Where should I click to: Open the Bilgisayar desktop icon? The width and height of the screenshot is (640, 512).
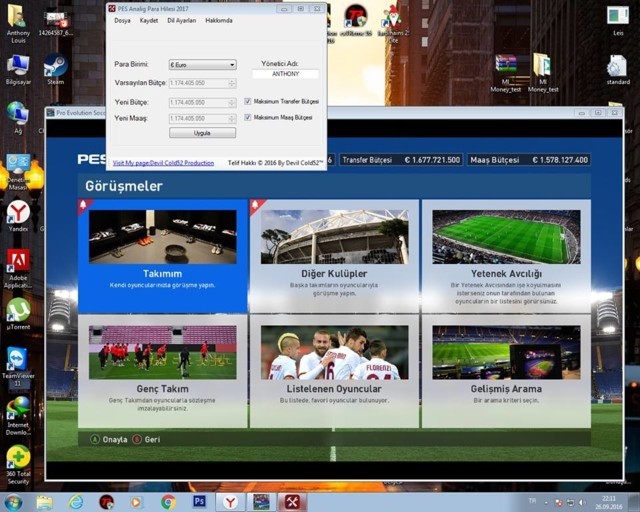tap(18, 70)
